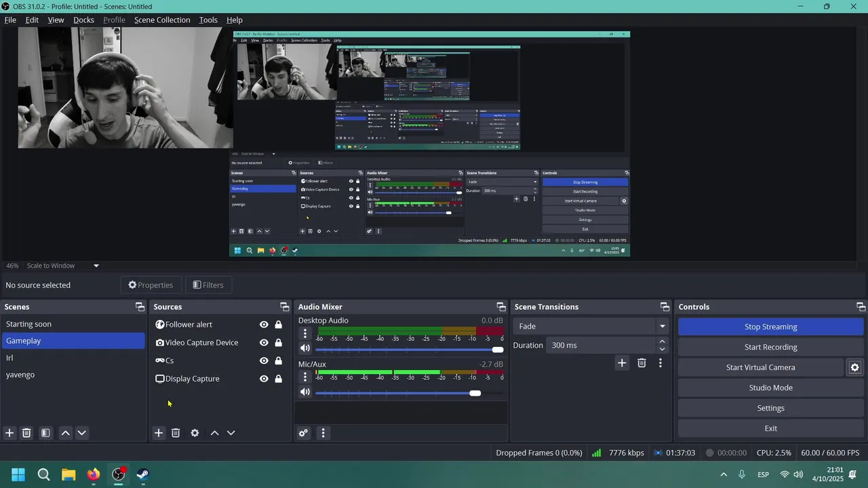868x488 pixels.
Task: Open the Docks menu
Action: pyautogui.click(x=83, y=20)
